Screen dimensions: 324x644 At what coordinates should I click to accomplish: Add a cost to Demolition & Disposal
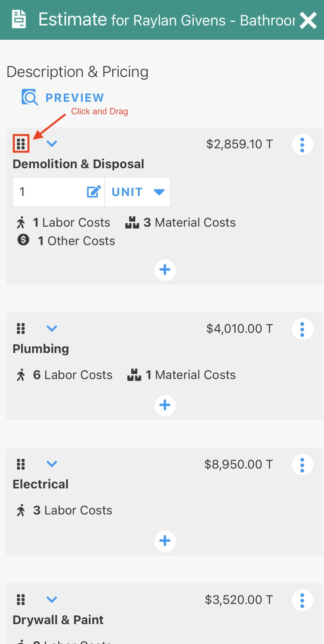coord(165,270)
